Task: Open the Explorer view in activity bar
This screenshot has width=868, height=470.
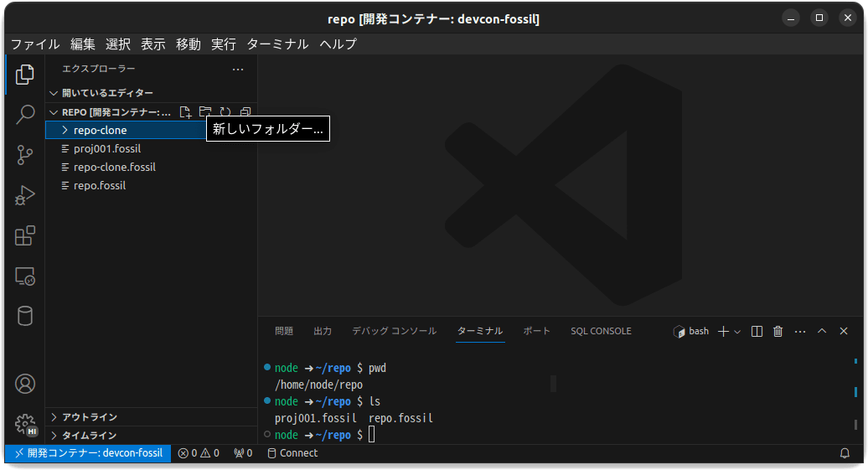Action: pos(25,75)
